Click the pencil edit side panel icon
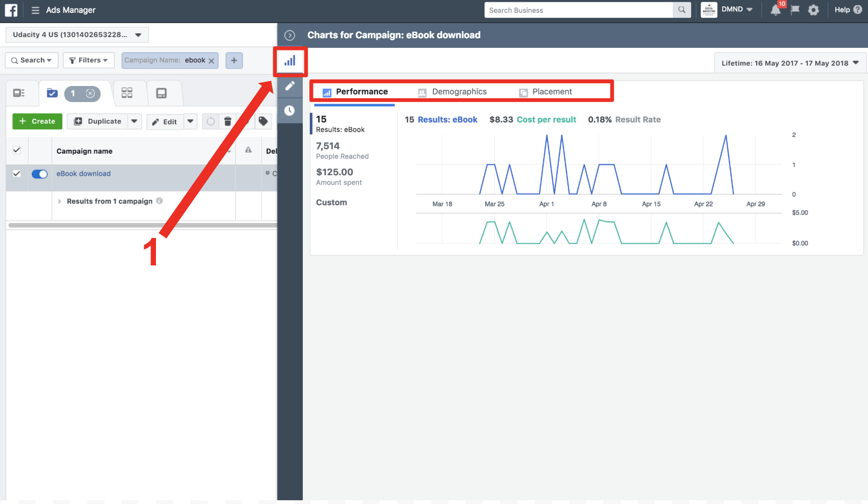 290,86
